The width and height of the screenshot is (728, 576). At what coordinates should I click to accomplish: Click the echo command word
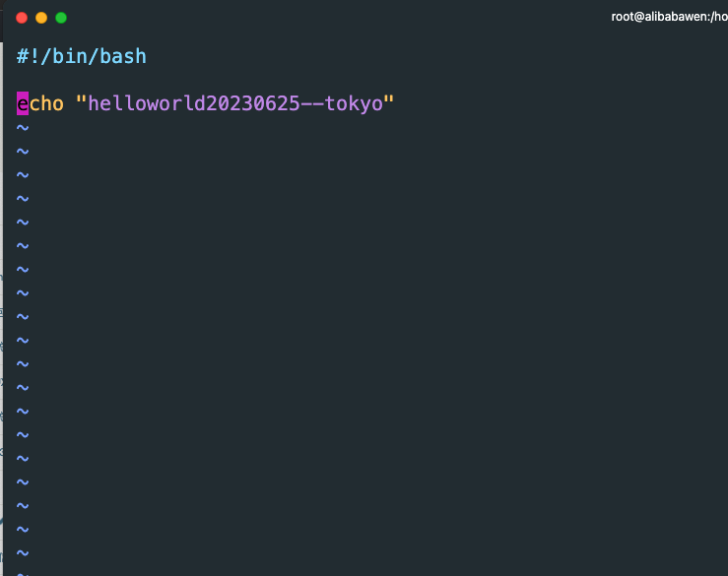pyautogui.click(x=40, y=103)
